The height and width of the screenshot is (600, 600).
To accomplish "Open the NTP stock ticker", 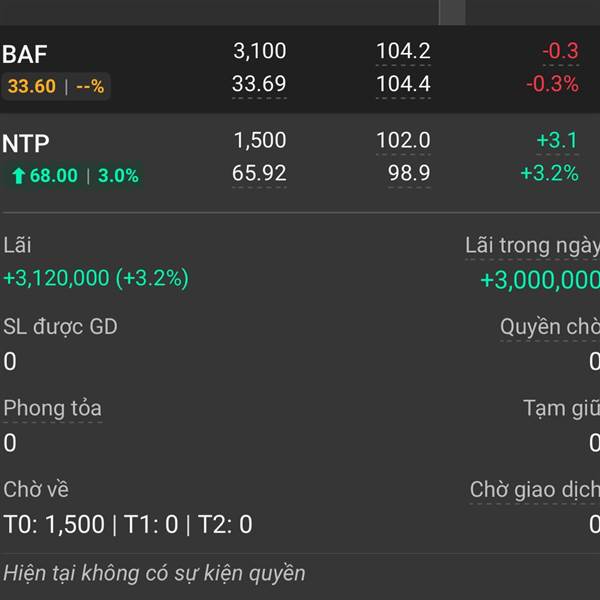I will coord(26,143).
